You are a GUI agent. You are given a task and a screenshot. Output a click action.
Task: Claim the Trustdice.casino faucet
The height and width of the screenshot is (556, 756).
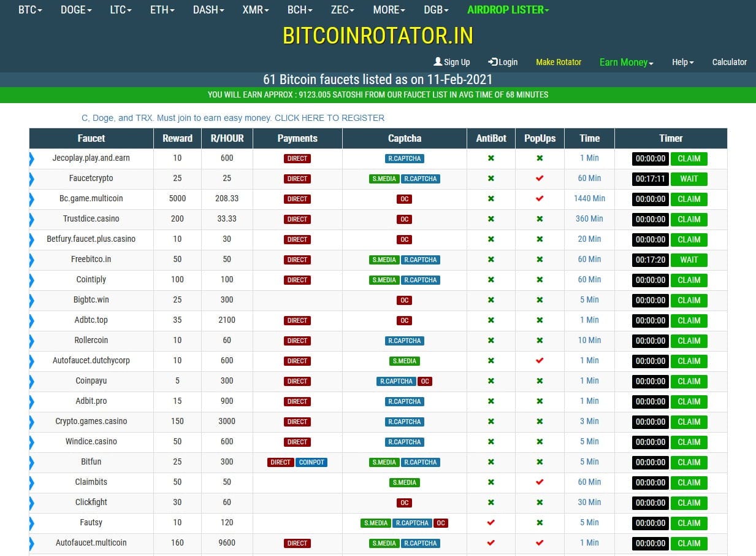[689, 219]
